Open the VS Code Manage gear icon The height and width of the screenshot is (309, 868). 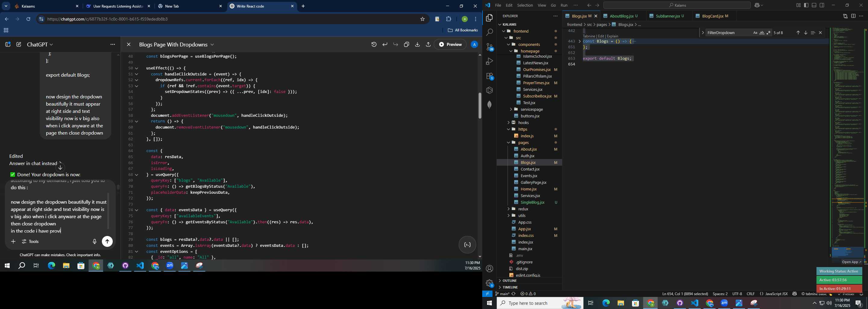pos(489,283)
